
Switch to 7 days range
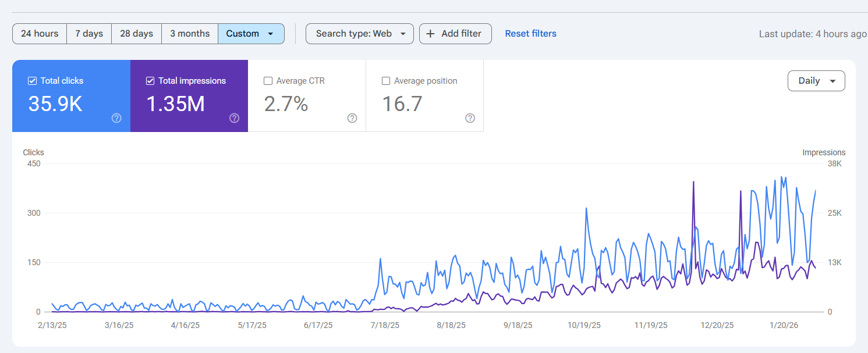89,34
